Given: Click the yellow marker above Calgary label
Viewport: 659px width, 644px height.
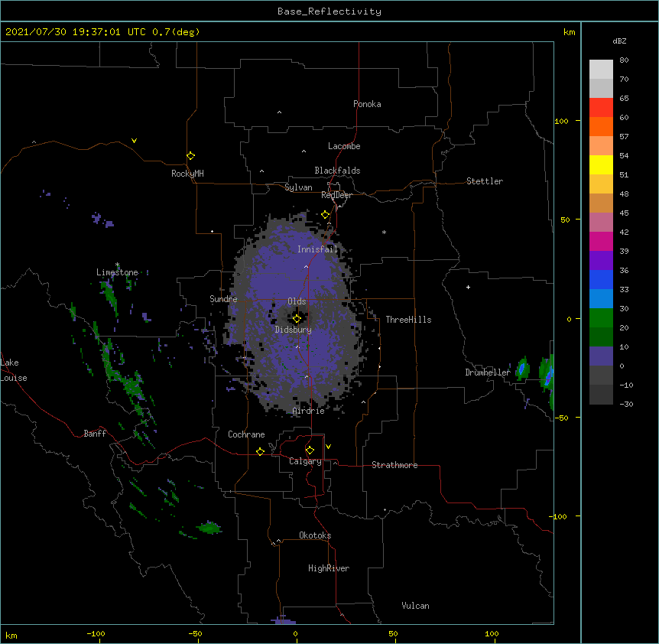Looking at the screenshot, I should (310, 450).
